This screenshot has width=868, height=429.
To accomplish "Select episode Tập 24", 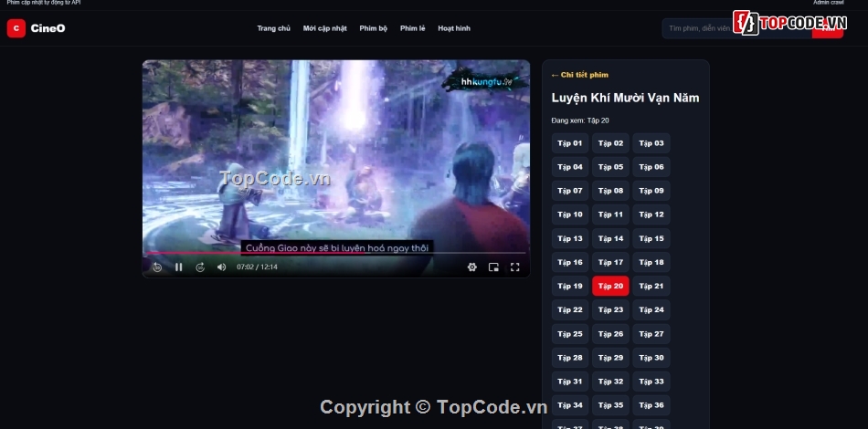I will coord(651,310).
